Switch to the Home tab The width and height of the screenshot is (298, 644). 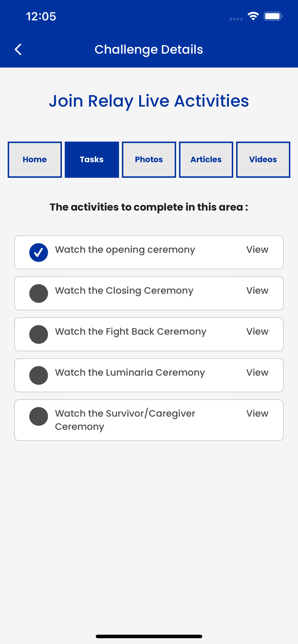click(x=35, y=160)
